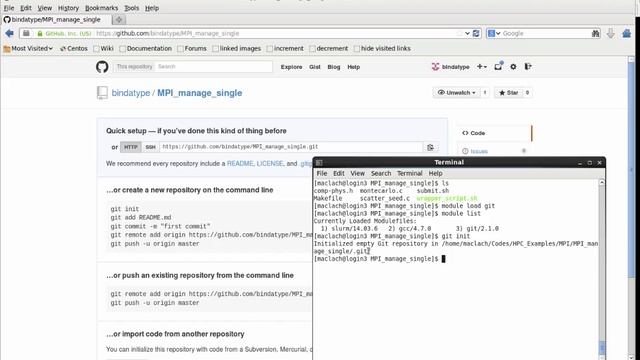Reload the page with the refresh icon
640x360 pixels.
476,33
